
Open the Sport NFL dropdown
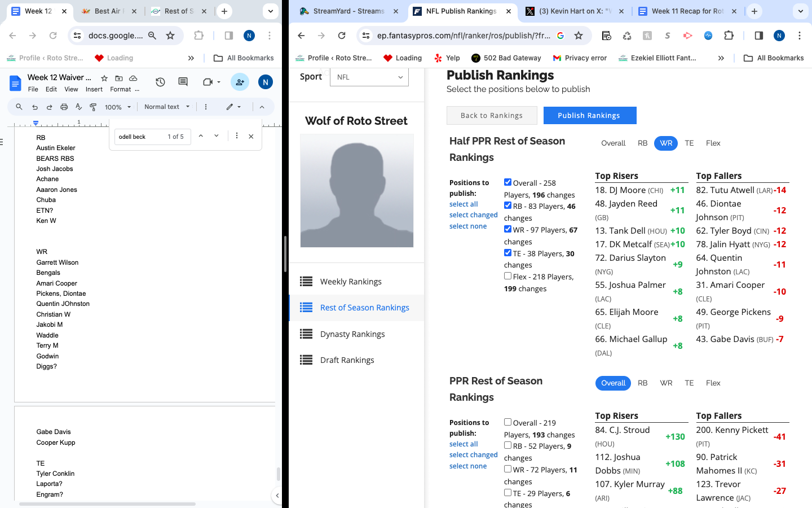pyautogui.click(x=369, y=77)
